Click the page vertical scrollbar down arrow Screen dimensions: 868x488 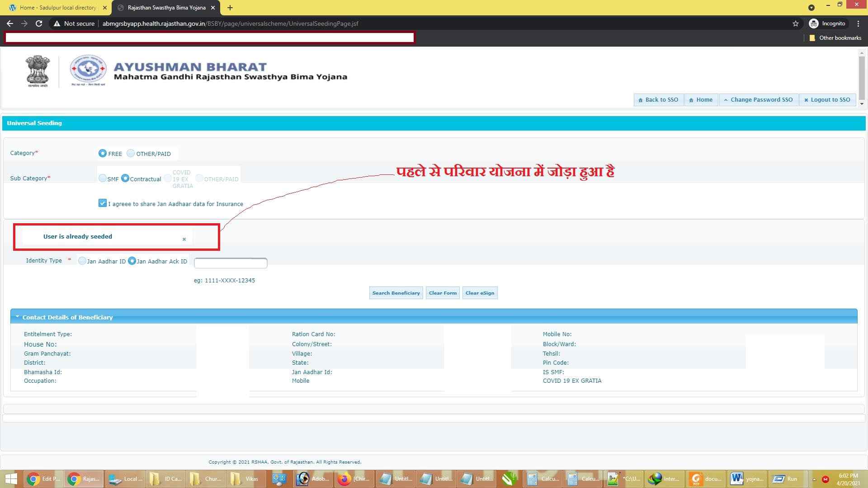point(862,103)
